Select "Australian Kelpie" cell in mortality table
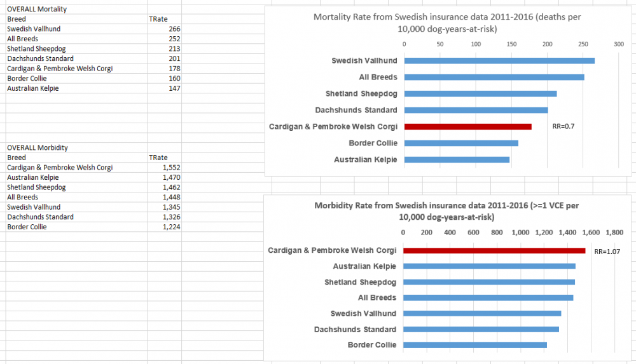The height and width of the screenshot is (364, 636). coord(33,88)
